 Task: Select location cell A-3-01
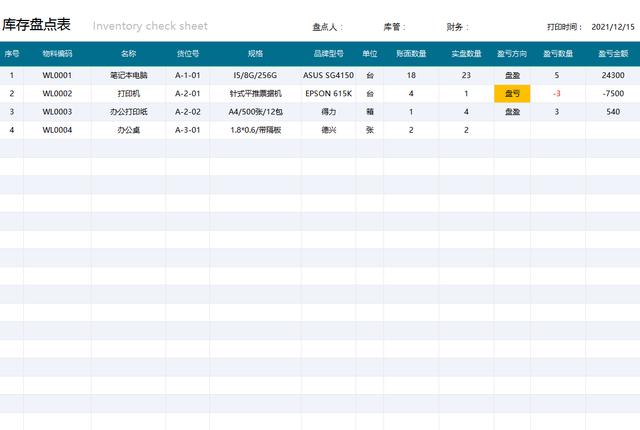(188, 130)
